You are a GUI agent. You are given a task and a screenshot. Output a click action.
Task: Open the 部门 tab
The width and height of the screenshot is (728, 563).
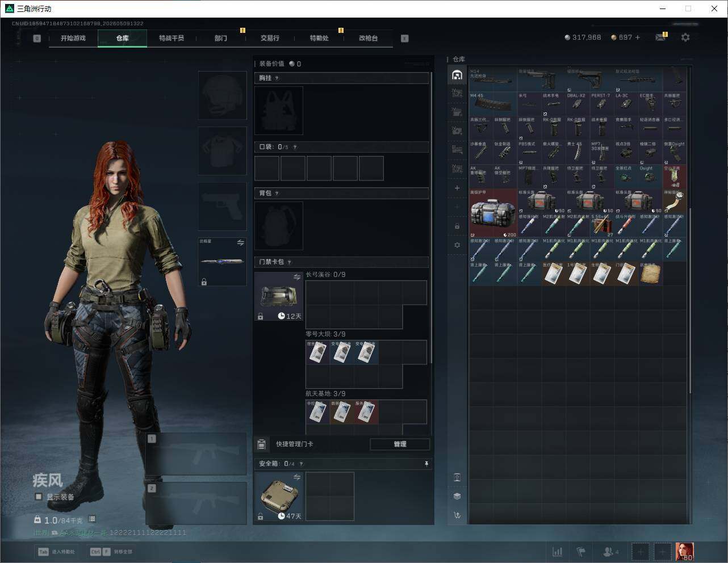point(221,38)
